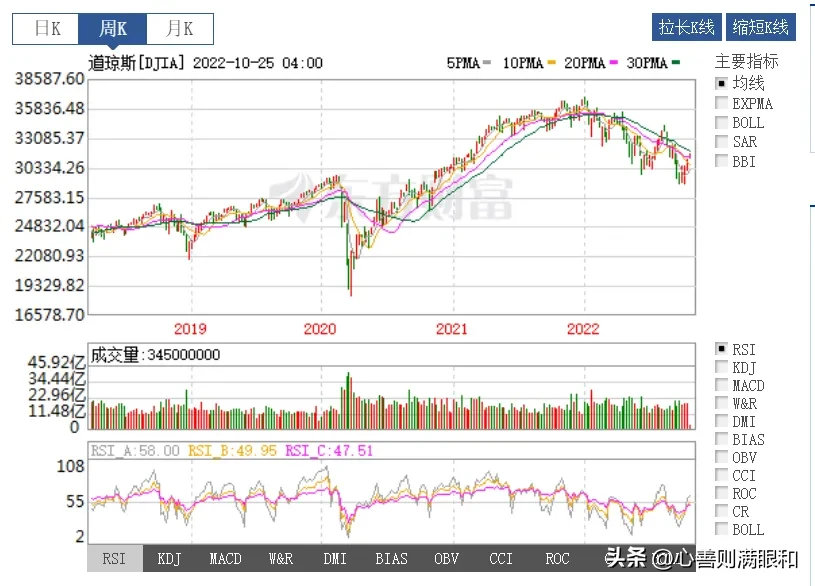815x586 pixels.
Task: Click the 缩短K线 button
Action: 760,27
